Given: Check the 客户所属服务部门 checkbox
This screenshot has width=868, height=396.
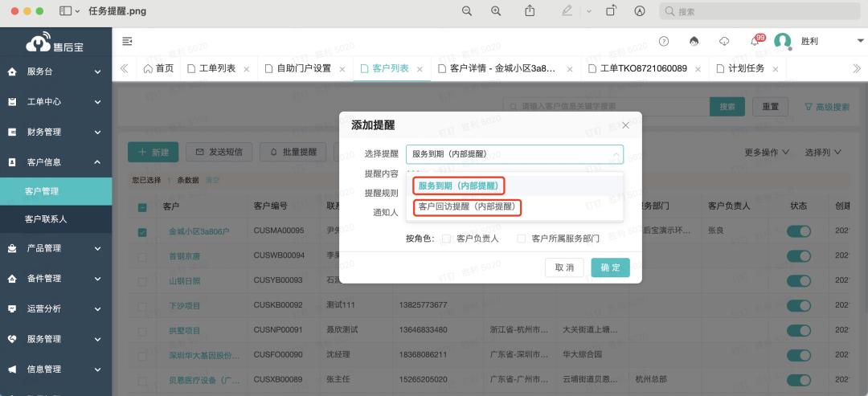Looking at the screenshot, I should click(x=522, y=239).
